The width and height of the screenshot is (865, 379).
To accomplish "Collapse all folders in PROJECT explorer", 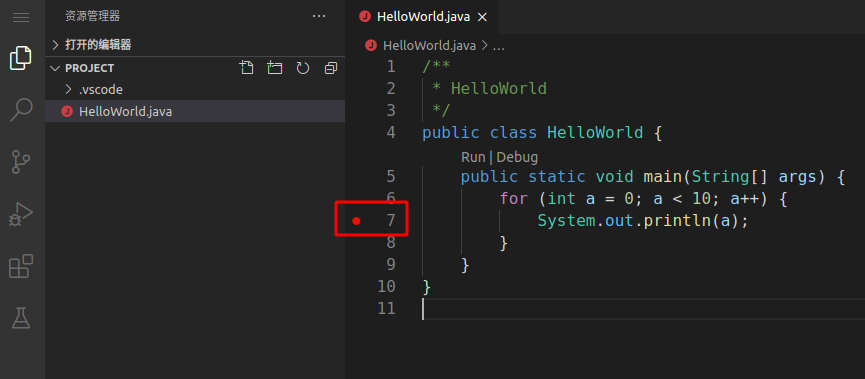I will [x=331, y=68].
